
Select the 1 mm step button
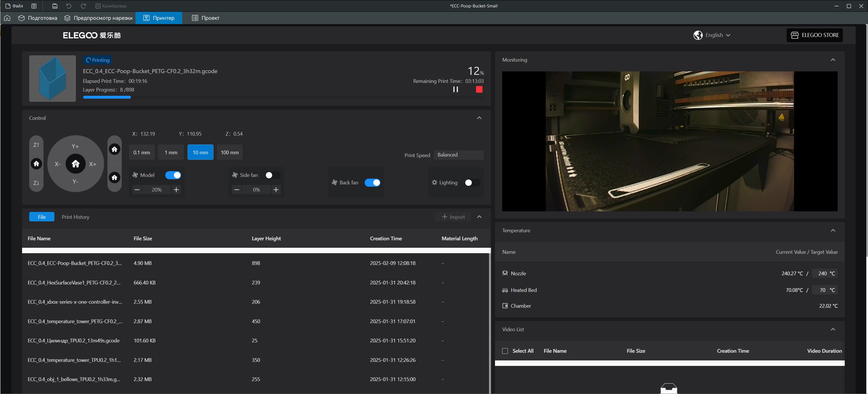point(171,152)
